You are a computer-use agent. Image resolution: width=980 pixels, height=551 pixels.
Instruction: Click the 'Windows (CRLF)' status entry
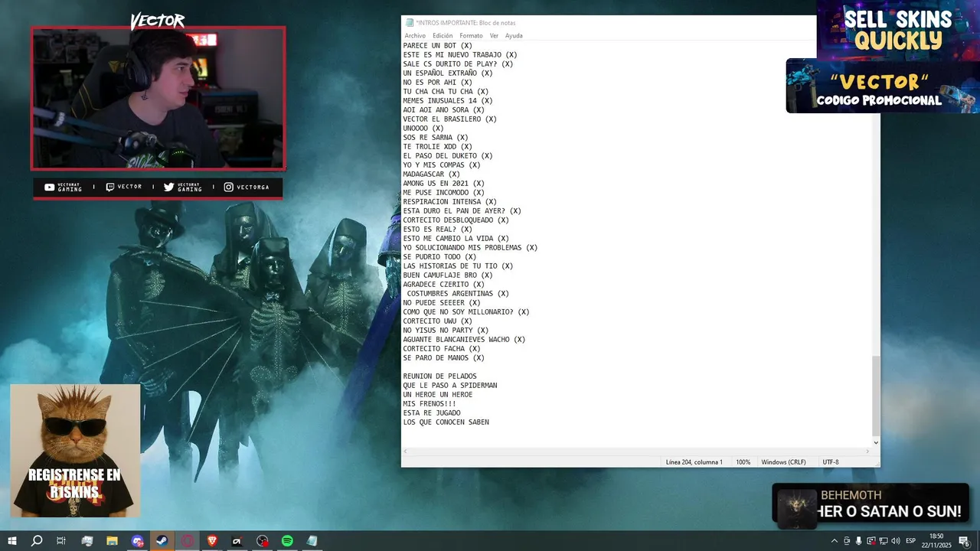click(x=783, y=462)
